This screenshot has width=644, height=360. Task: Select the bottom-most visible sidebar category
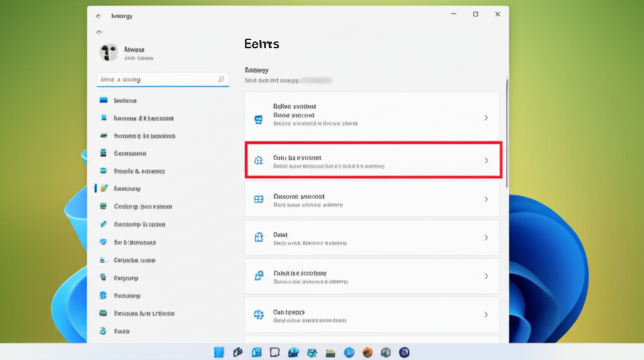pos(121,331)
